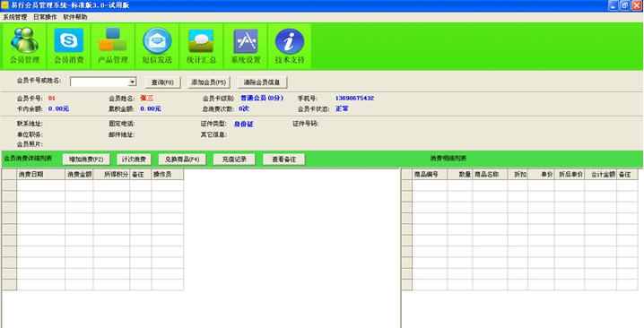Select the 消费日期 column header
This screenshot has height=328, width=644.
point(40,175)
